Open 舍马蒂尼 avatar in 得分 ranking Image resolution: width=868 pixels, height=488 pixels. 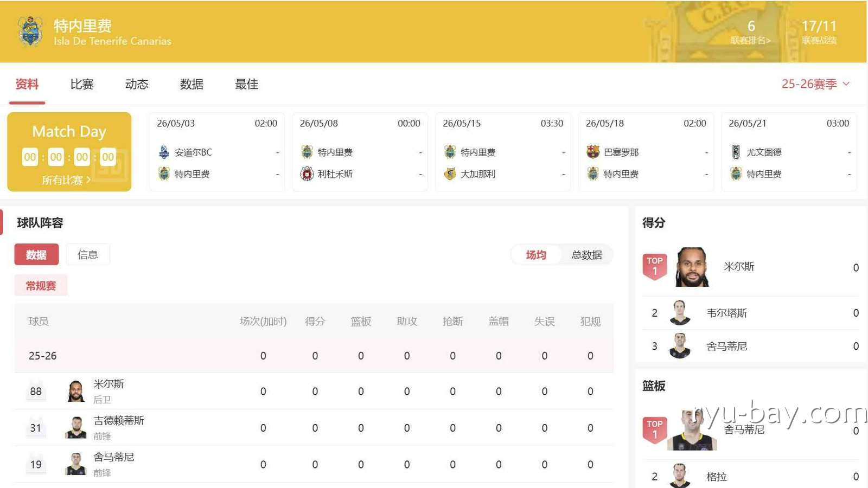coord(680,346)
